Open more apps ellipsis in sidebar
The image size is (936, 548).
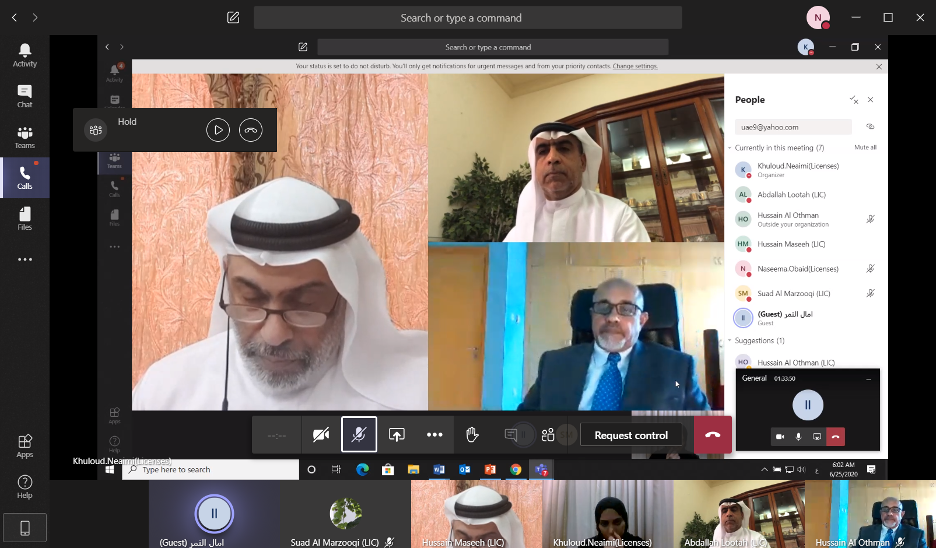point(25,260)
